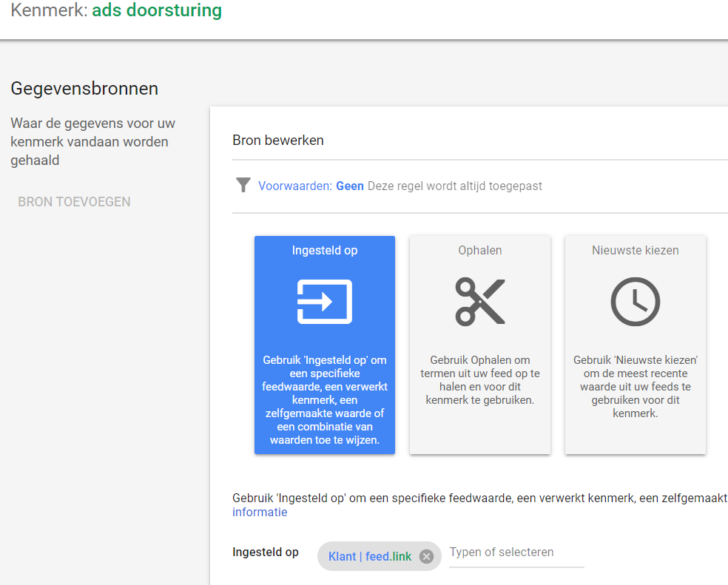Viewport: 728px width, 585px height.
Task: Click the blue Ingesteld op card description
Action: tap(324, 400)
